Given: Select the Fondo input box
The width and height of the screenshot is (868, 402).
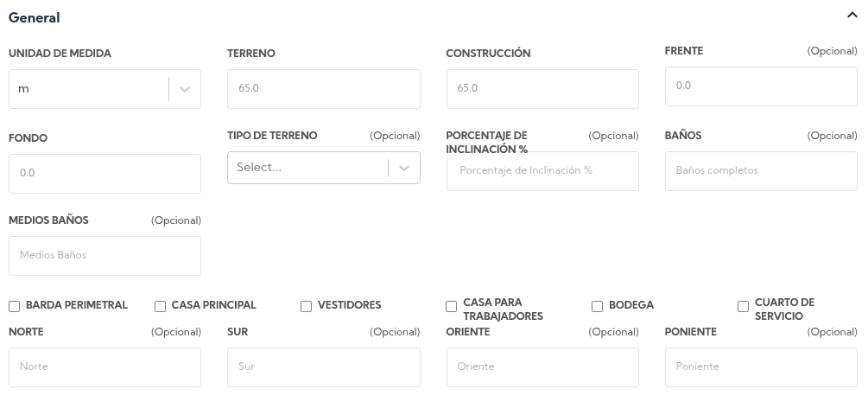Looking at the screenshot, I should (105, 174).
